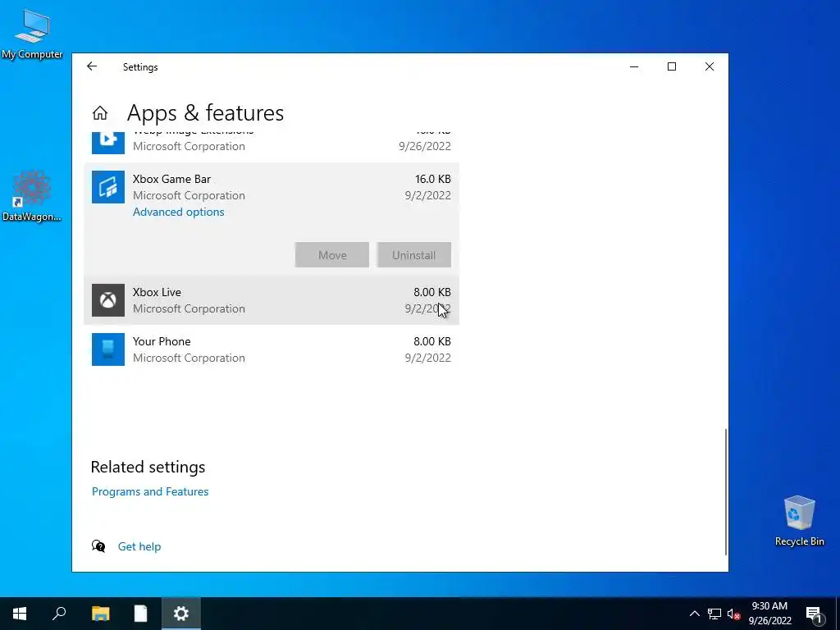The height and width of the screenshot is (630, 840).
Task: Open the Windows Start menu
Action: click(x=20, y=614)
